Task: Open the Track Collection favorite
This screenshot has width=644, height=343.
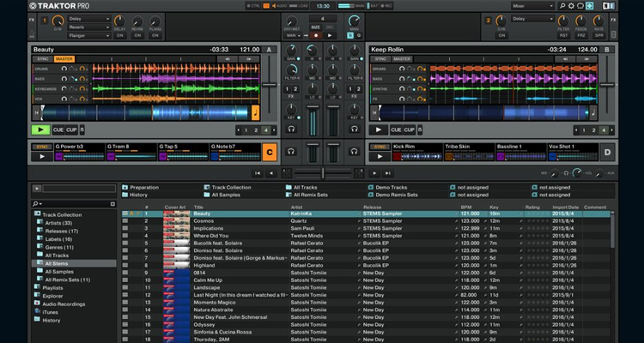Action: tap(231, 188)
